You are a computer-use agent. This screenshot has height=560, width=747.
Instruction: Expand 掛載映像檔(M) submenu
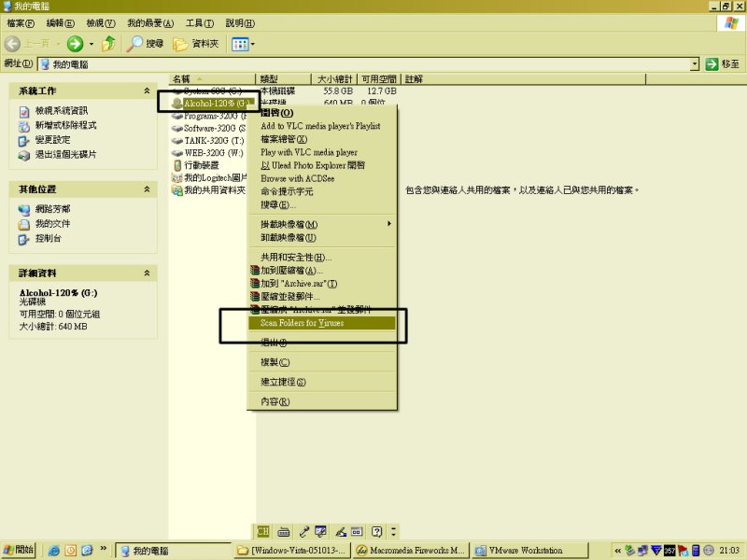point(322,224)
